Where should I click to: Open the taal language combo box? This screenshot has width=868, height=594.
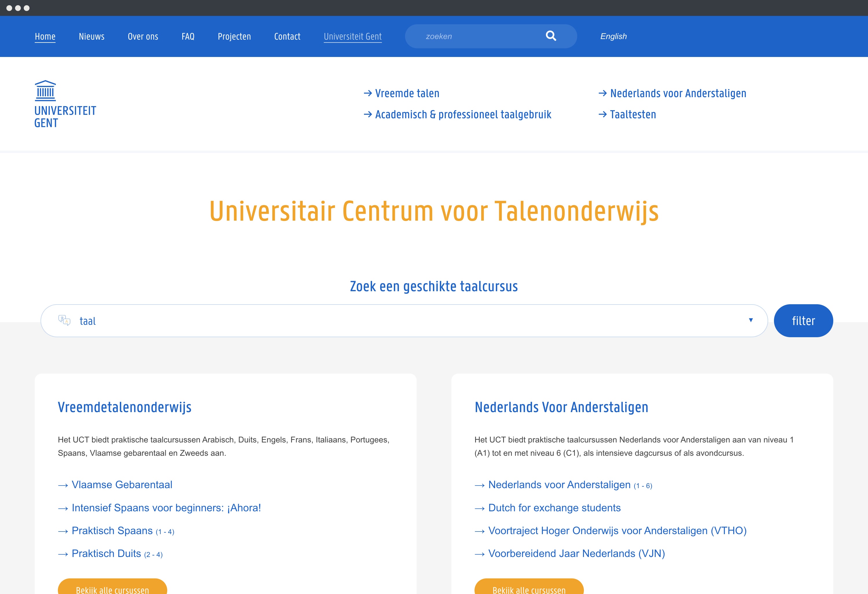click(403, 321)
